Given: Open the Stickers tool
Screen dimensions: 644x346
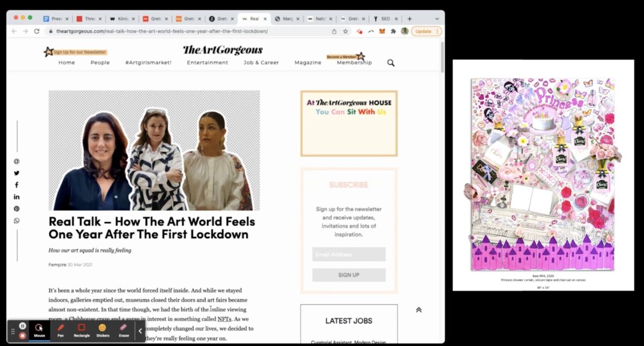Looking at the screenshot, I should coord(103,330).
